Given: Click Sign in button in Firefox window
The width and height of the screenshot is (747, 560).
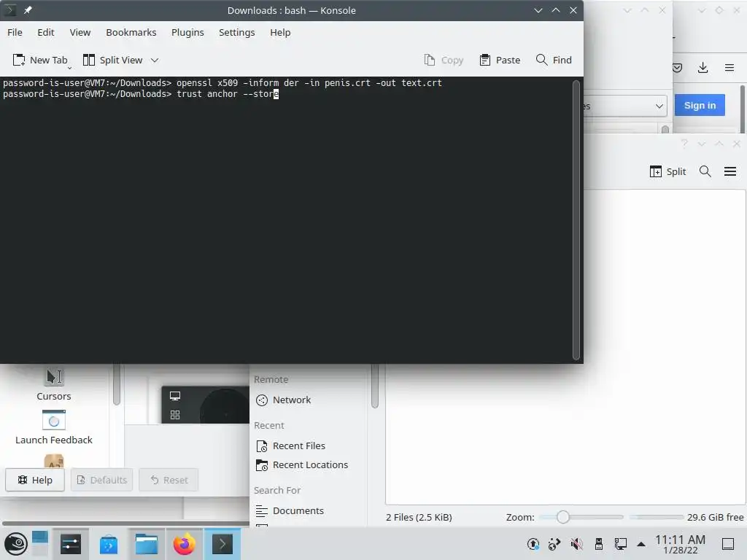Looking at the screenshot, I should (x=700, y=105).
